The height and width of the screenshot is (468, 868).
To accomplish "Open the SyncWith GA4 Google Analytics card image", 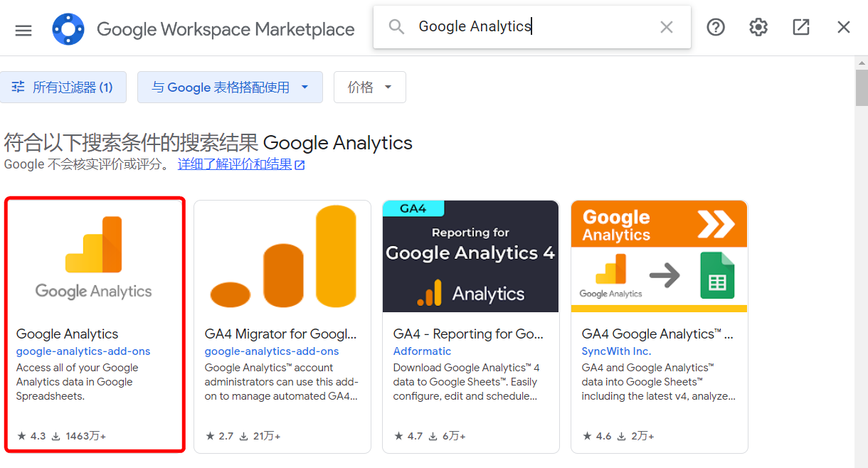I will point(660,256).
